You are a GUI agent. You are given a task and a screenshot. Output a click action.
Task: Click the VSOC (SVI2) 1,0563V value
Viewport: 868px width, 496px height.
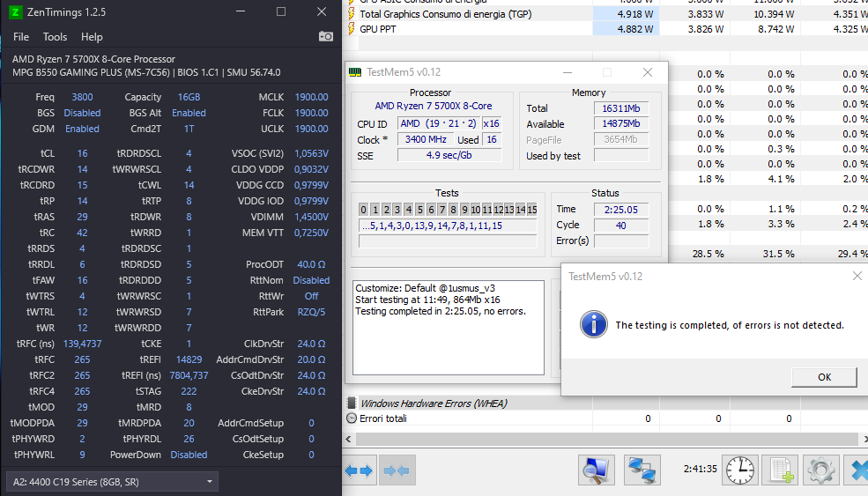point(311,153)
